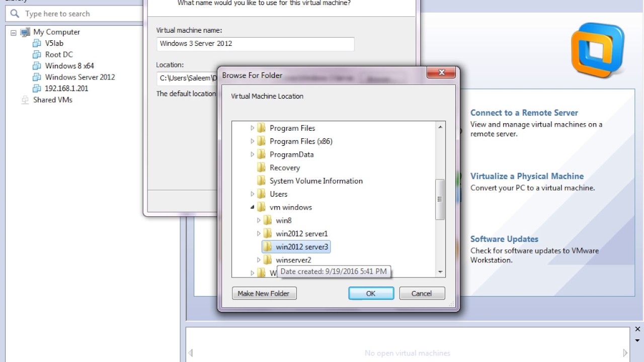
Task: Click the ProgramData folder icon
Action: pos(261,154)
